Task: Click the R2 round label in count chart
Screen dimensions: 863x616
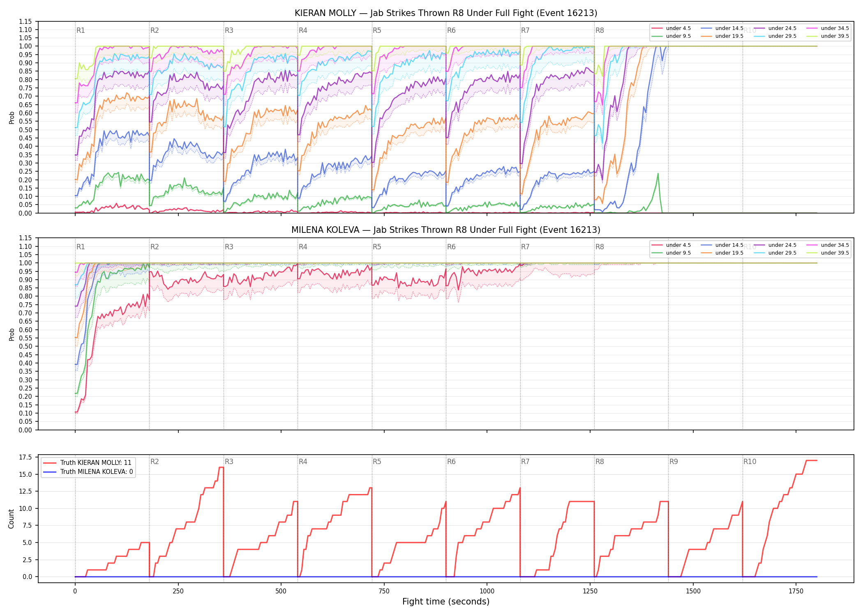Action: (x=155, y=462)
